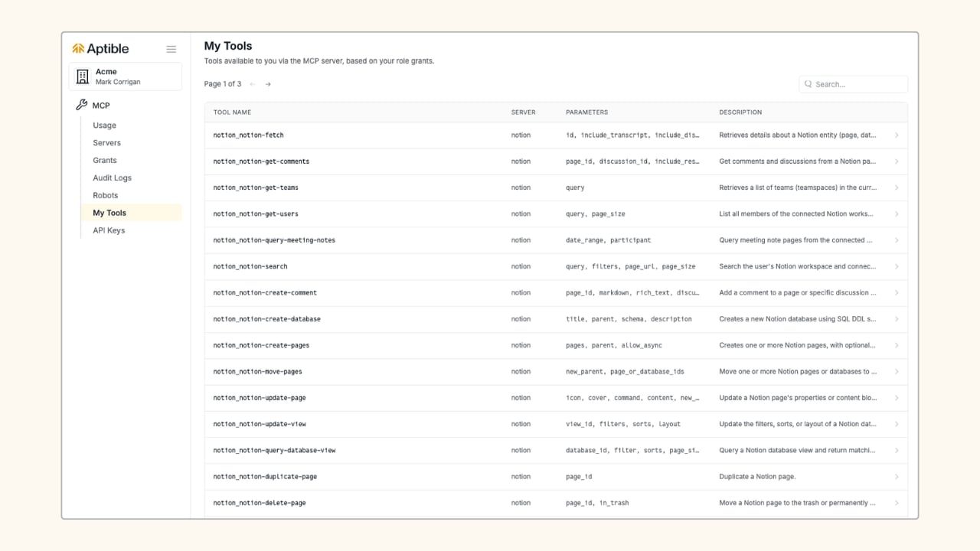Click the Acme organization building icon
Viewport: 980px width, 551px height.
83,77
